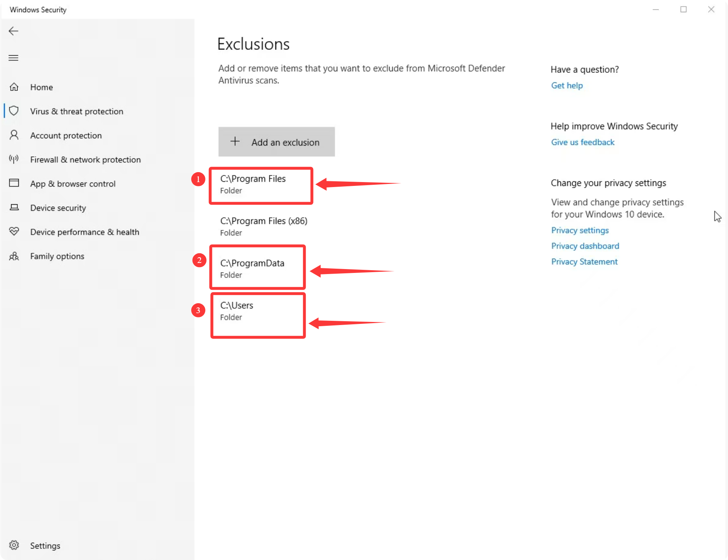Click the Virus & threat protection shield icon
Viewport: 728px width, 560px height.
point(14,111)
